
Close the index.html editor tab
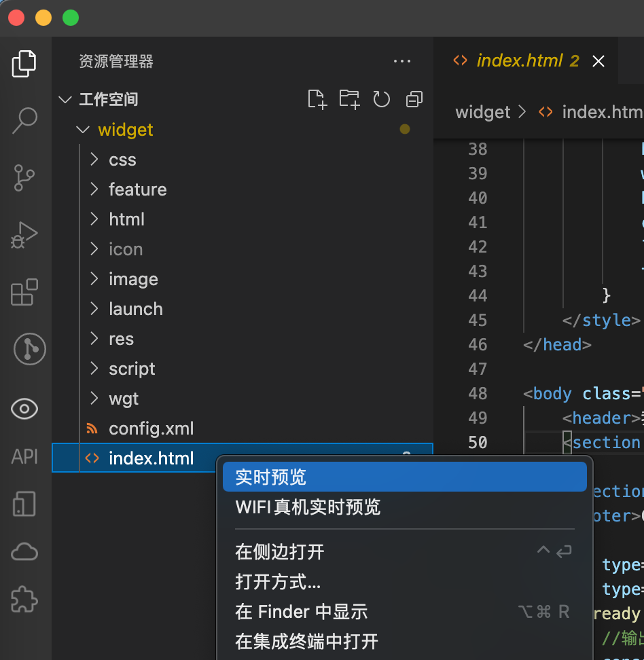click(x=598, y=61)
